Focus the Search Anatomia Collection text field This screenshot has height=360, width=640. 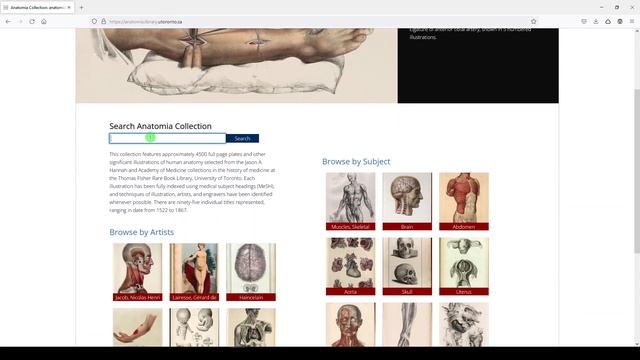pos(167,138)
